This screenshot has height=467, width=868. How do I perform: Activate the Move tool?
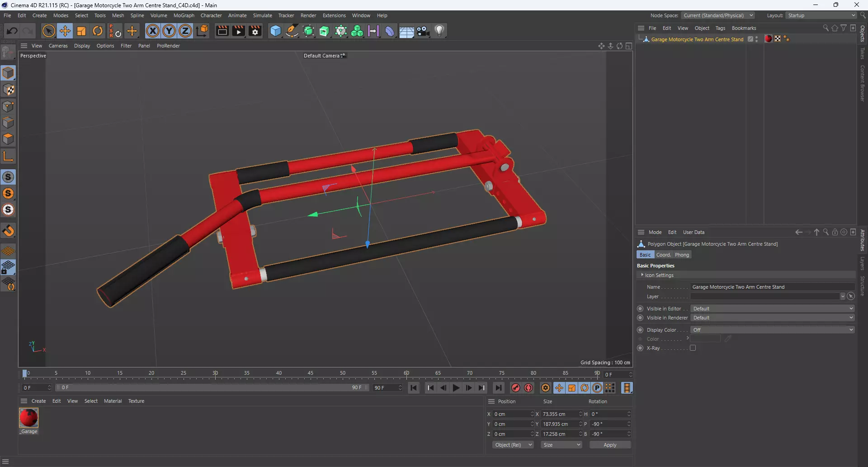65,31
